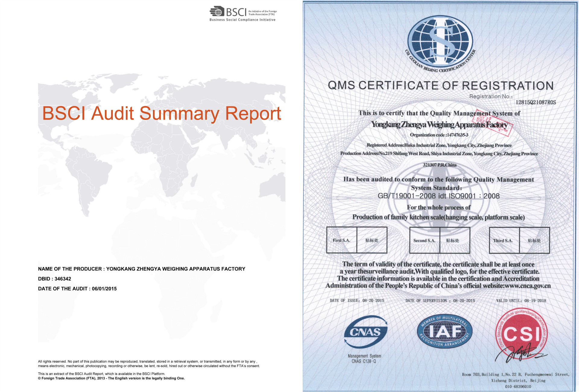Click the First S.A. box
Screen dimensions: 579x392
341,240
